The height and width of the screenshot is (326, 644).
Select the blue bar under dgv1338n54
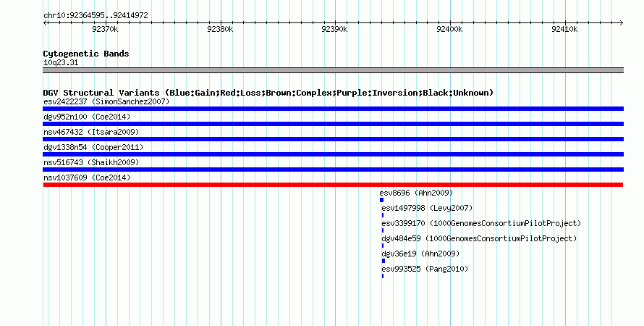tap(333, 154)
